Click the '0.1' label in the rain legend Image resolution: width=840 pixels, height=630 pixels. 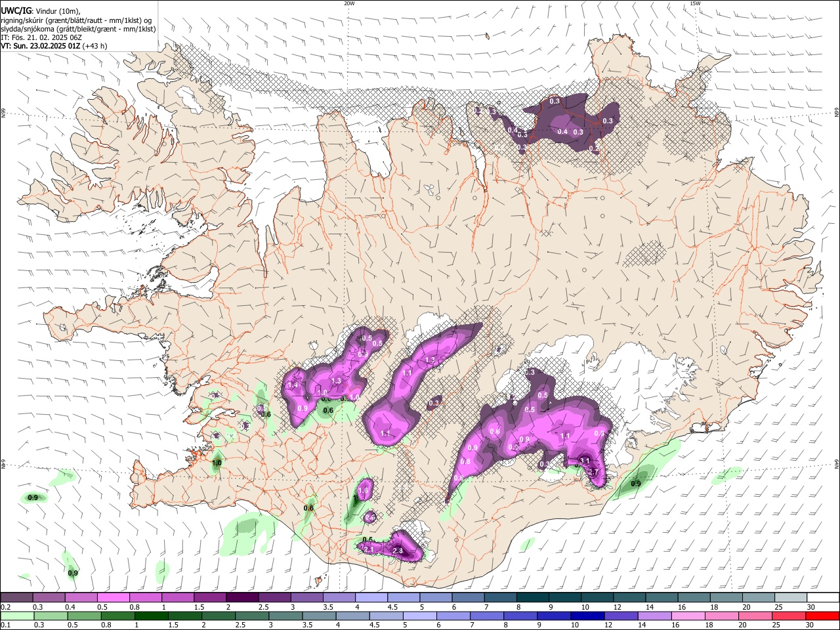pyautogui.click(x=6, y=625)
